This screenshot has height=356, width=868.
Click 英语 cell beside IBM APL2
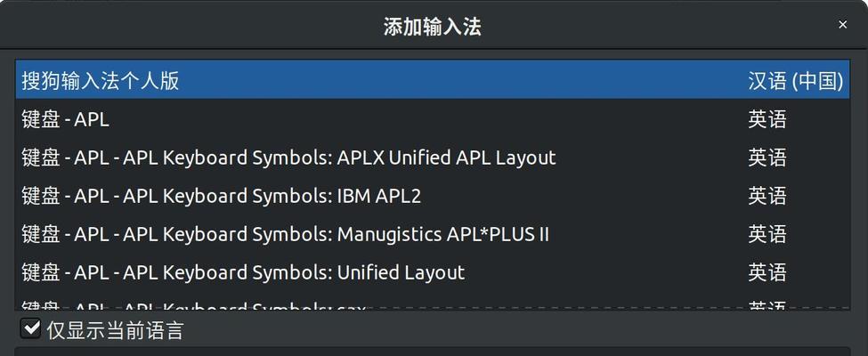point(767,196)
